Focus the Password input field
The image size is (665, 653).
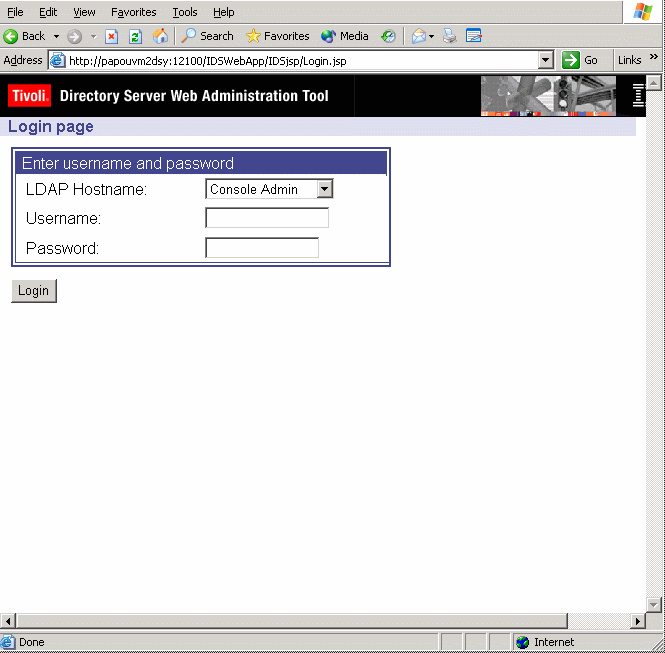point(261,248)
